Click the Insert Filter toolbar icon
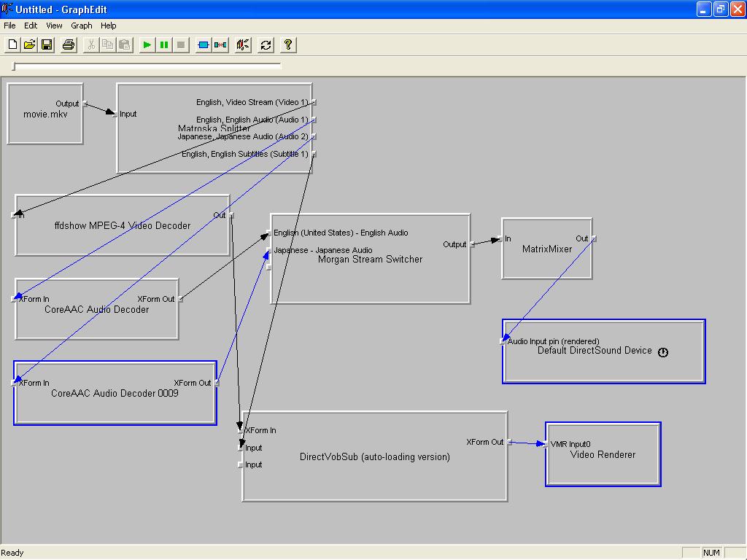 [x=203, y=44]
